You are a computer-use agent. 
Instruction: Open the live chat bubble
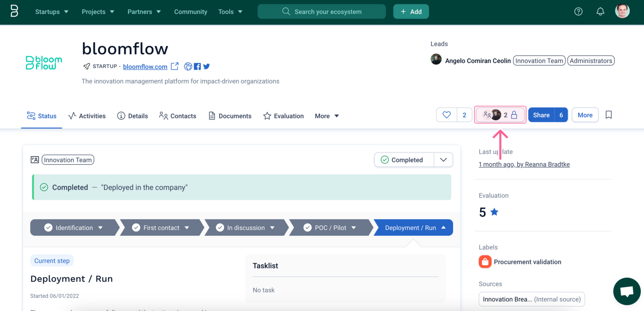[627, 291]
